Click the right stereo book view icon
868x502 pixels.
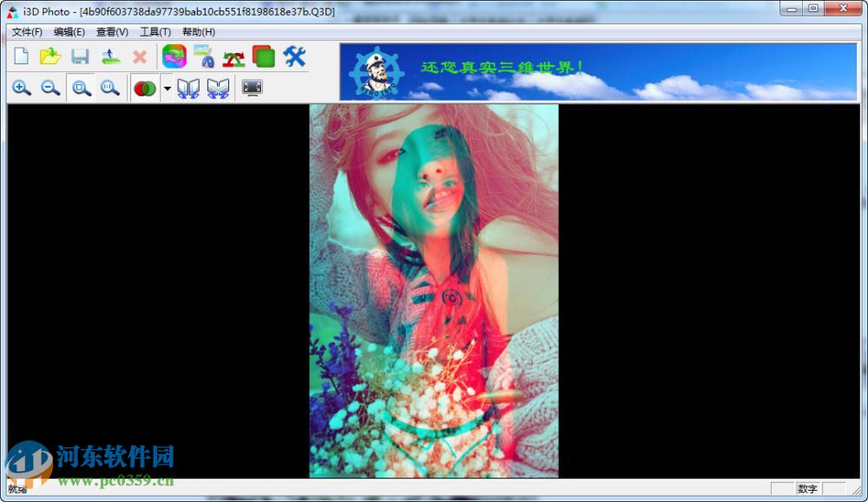coord(218,87)
